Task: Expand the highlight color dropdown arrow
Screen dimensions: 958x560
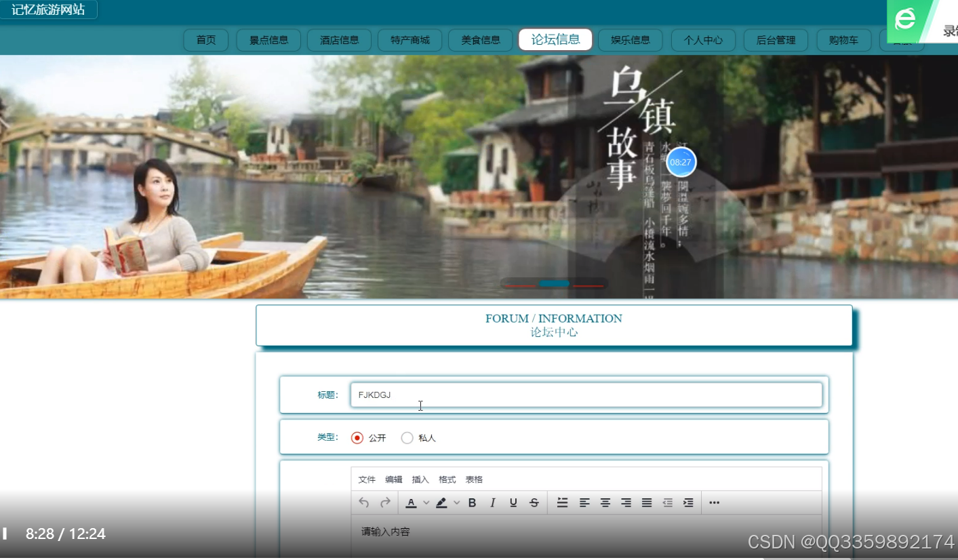Action: pos(457,502)
